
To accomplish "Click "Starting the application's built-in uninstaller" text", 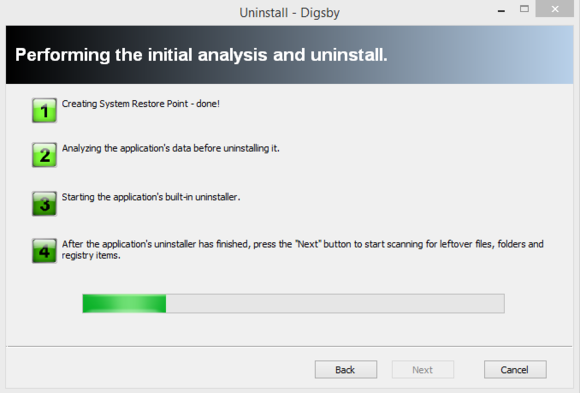I will coord(151,197).
